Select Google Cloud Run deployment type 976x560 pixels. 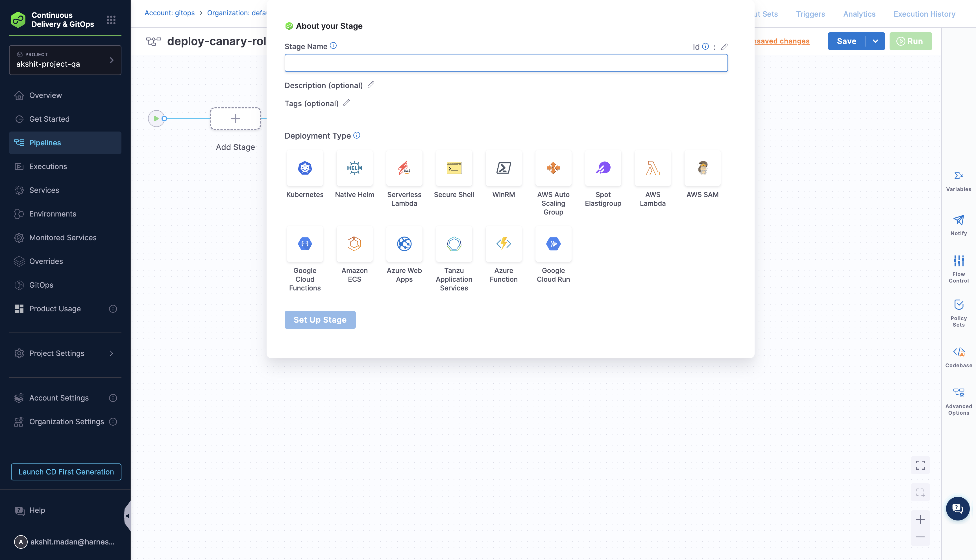point(553,244)
